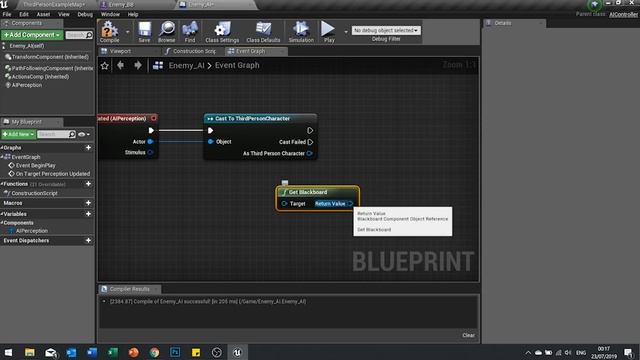Bookmark graph with the star icon
This screenshot has height=360, width=640.
pyautogui.click(x=104, y=65)
